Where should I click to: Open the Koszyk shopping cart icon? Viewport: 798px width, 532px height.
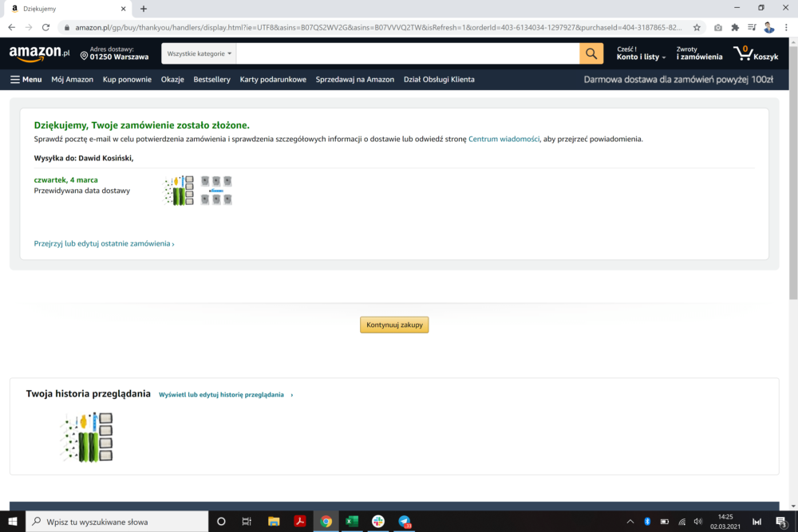point(756,53)
